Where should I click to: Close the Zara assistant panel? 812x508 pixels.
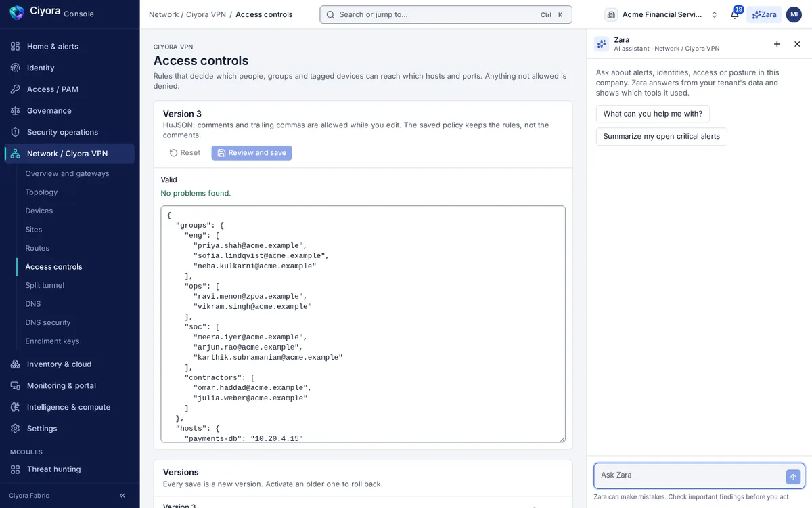tap(797, 44)
